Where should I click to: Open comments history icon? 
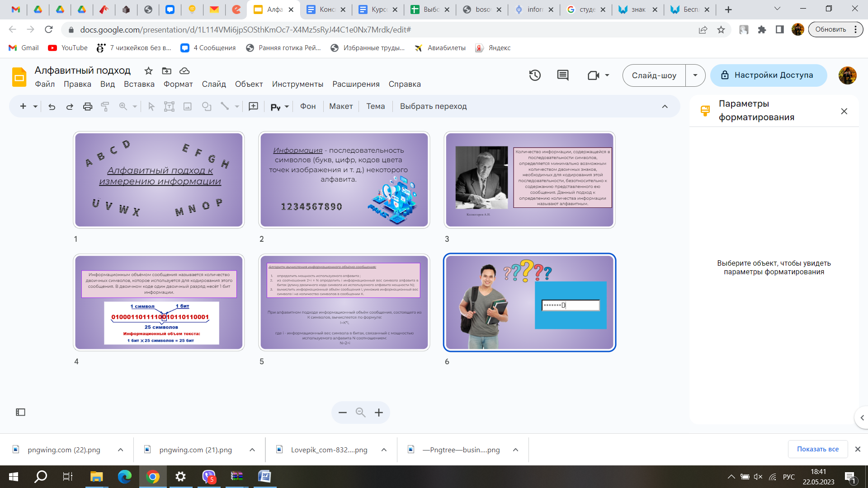pos(563,75)
